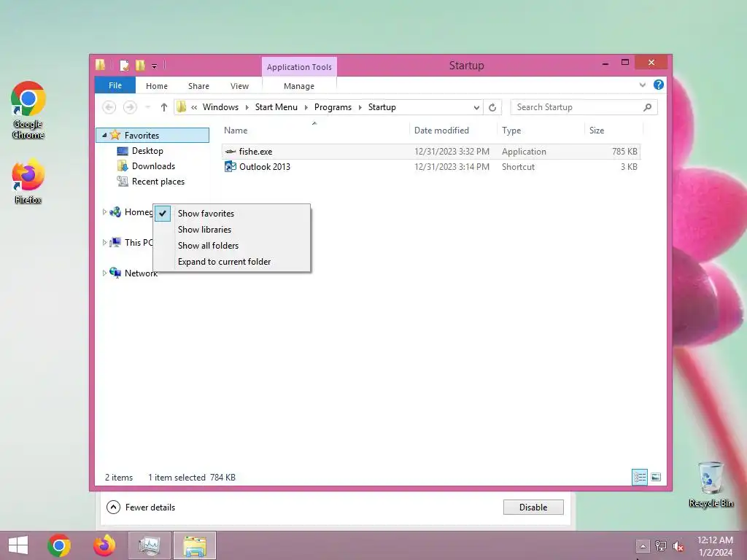Enable Show all folders option

tap(232, 246)
